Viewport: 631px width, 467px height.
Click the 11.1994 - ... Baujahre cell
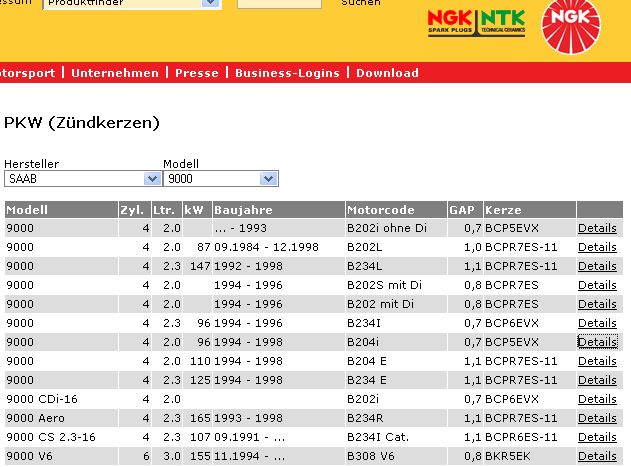coord(278,456)
